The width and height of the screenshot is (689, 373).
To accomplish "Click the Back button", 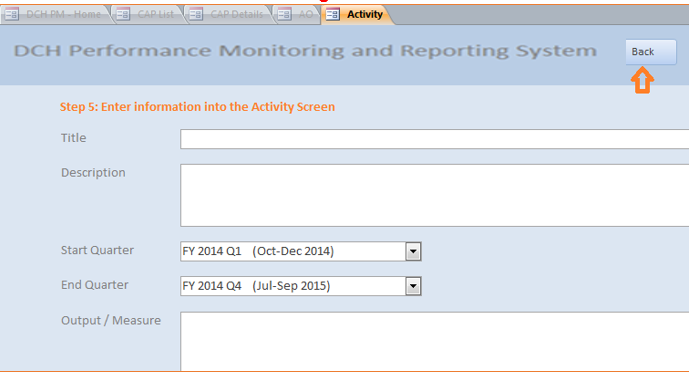I will click(x=651, y=52).
